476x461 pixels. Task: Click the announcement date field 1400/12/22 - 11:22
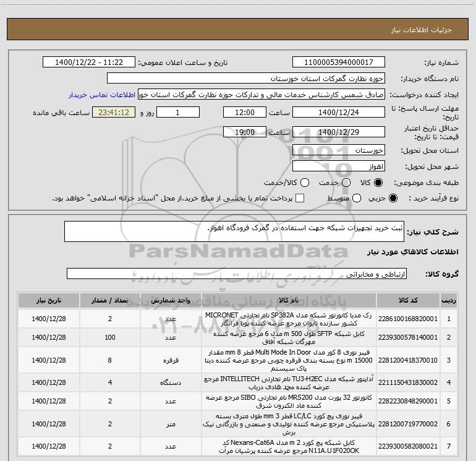click(x=89, y=62)
